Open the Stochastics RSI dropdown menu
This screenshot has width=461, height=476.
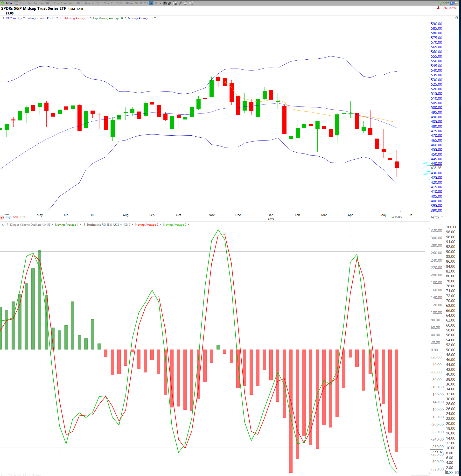[x=121, y=225]
